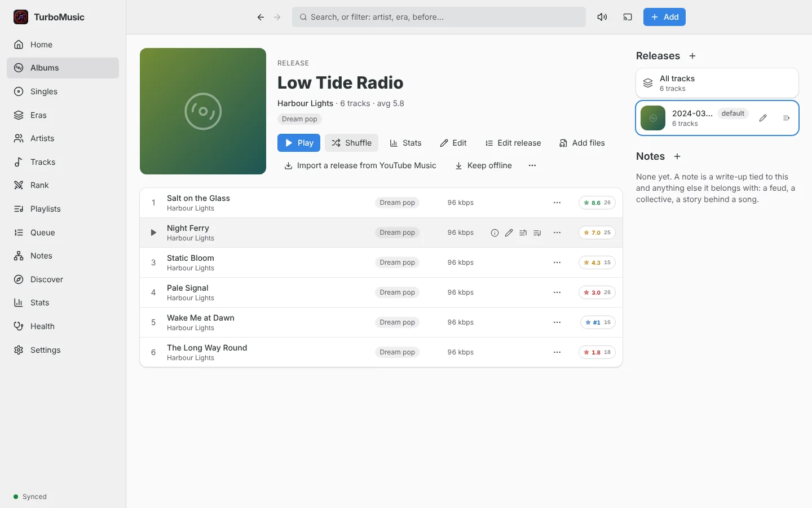Click the Low Tide Radio album cover
The height and width of the screenshot is (508, 812).
203,111
